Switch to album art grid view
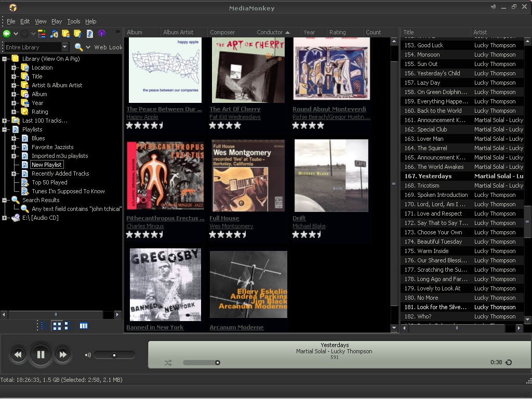The image size is (532, 399). [x=57, y=326]
